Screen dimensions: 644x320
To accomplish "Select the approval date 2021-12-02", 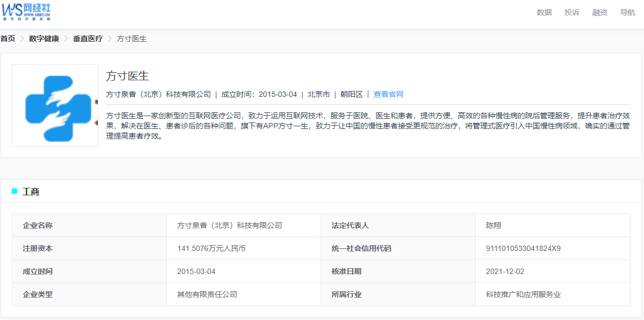I will coord(505,271).
